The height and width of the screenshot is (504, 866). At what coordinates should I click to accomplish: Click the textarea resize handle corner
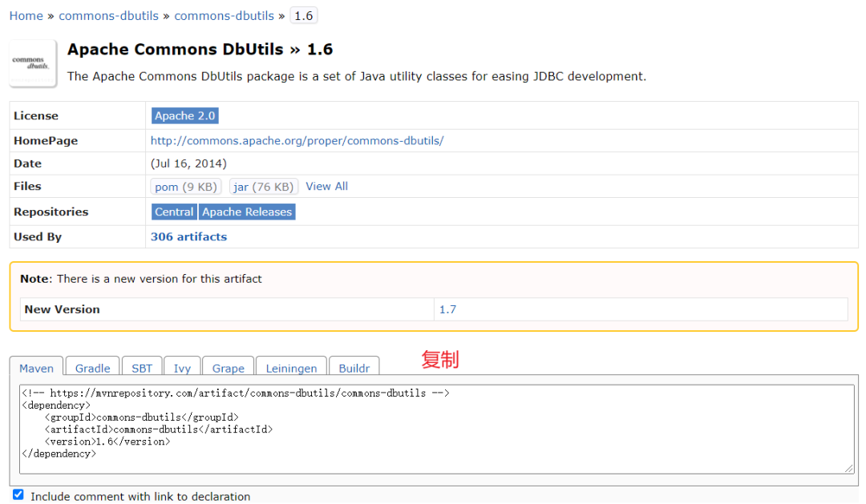click(849, 468)
